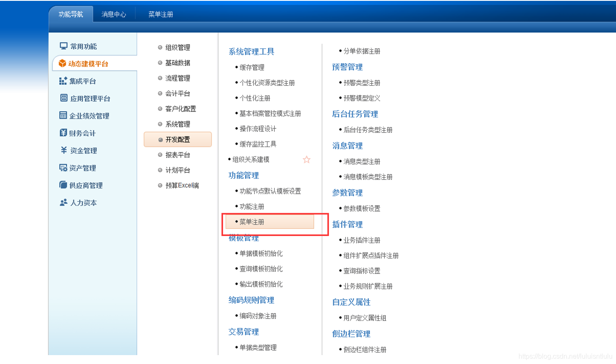
Task: Open 组织关系建模 link
Action: [x=251, y=159]
